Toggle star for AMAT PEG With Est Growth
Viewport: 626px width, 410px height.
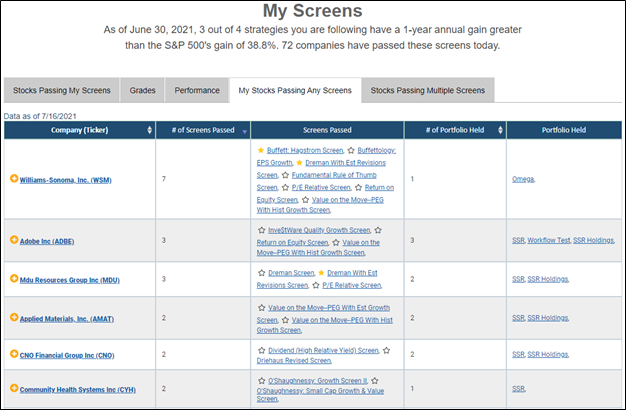(x=261, y=308)
